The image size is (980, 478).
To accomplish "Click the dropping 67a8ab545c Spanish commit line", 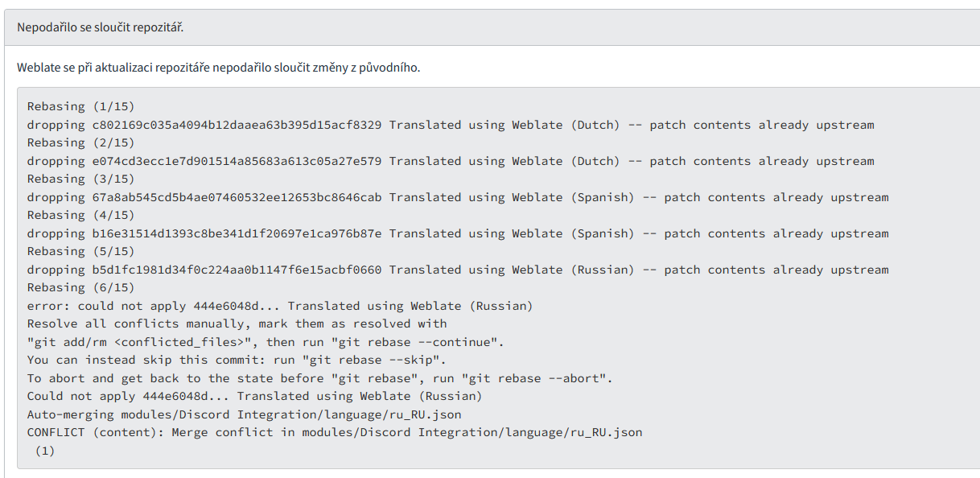I will click(x=458, y=197).
